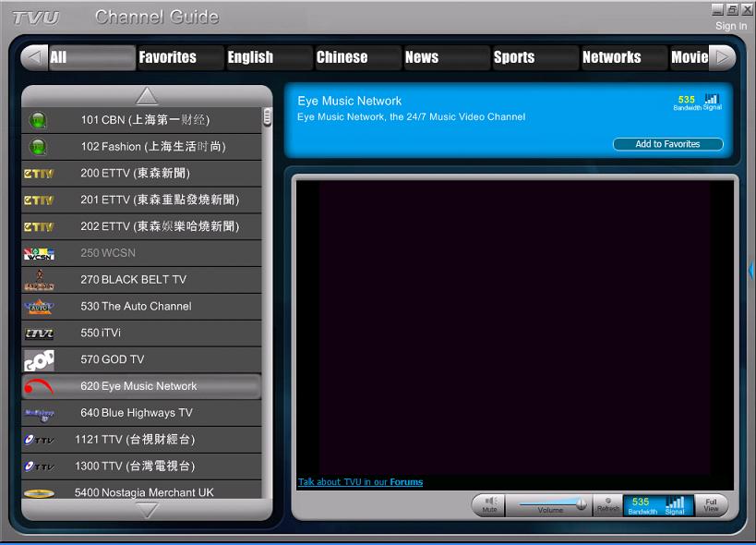The image size is (756, 545).
Task: Click the iTVi channel logo icon
Action: coord(40,333)
